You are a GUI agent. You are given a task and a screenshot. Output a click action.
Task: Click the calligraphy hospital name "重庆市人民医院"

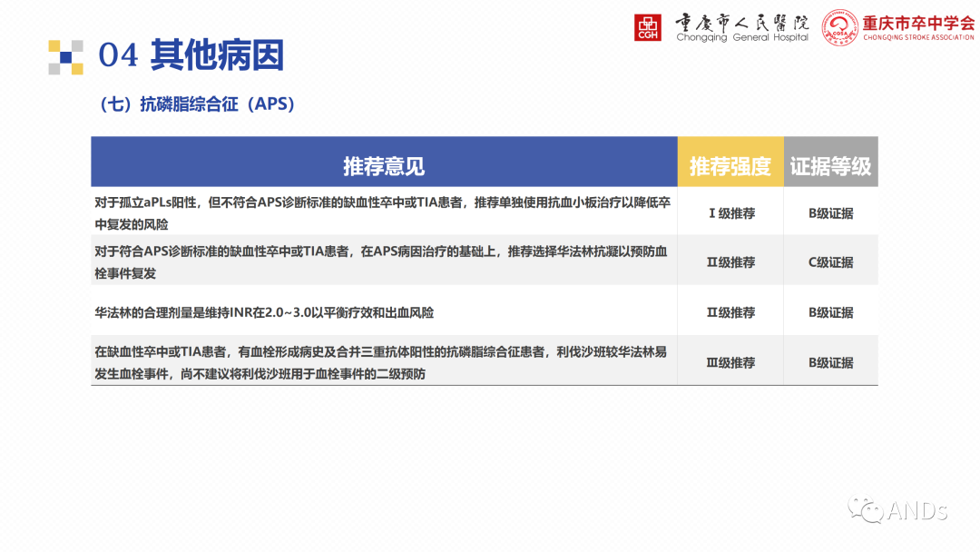tap(742, 23)
